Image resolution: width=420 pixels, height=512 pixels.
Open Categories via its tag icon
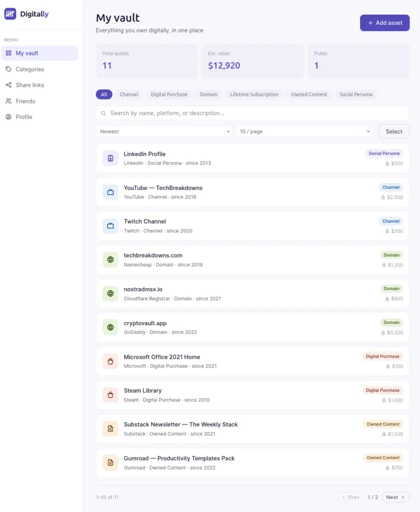pos(8,69)
